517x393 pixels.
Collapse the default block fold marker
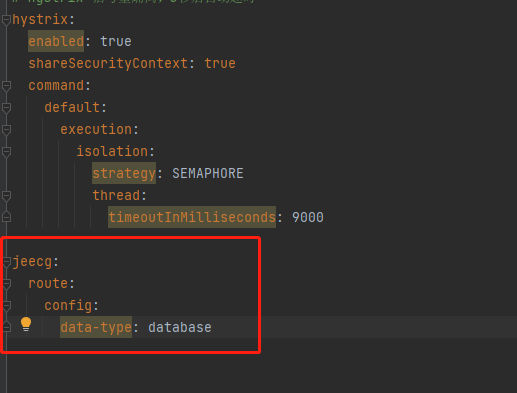(x=6, y=108)
